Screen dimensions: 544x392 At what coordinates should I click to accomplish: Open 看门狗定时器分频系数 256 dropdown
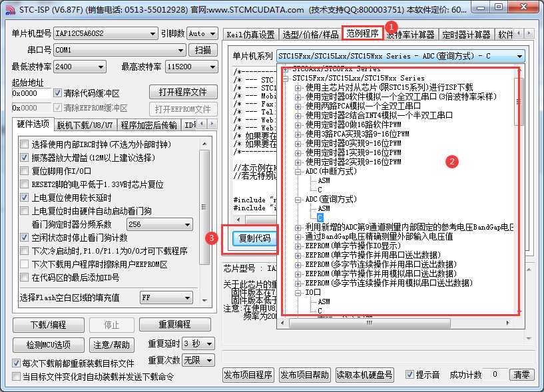click(160, 224)
